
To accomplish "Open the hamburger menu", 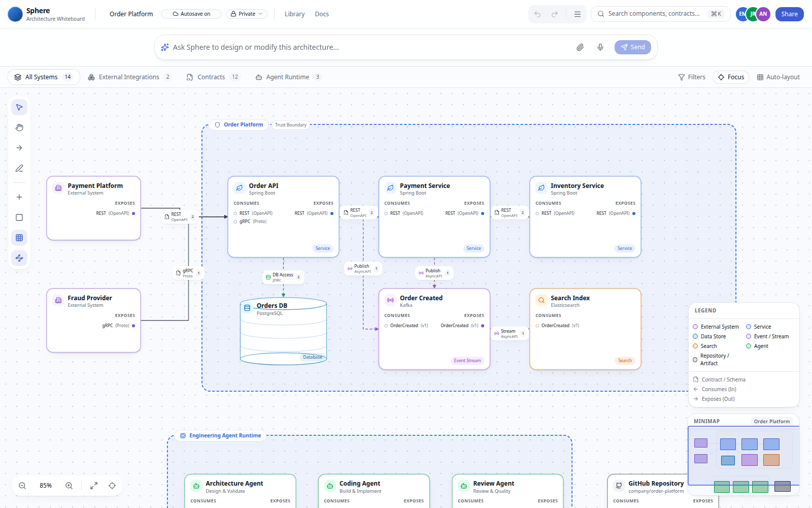I will click(x=578, y=14).
